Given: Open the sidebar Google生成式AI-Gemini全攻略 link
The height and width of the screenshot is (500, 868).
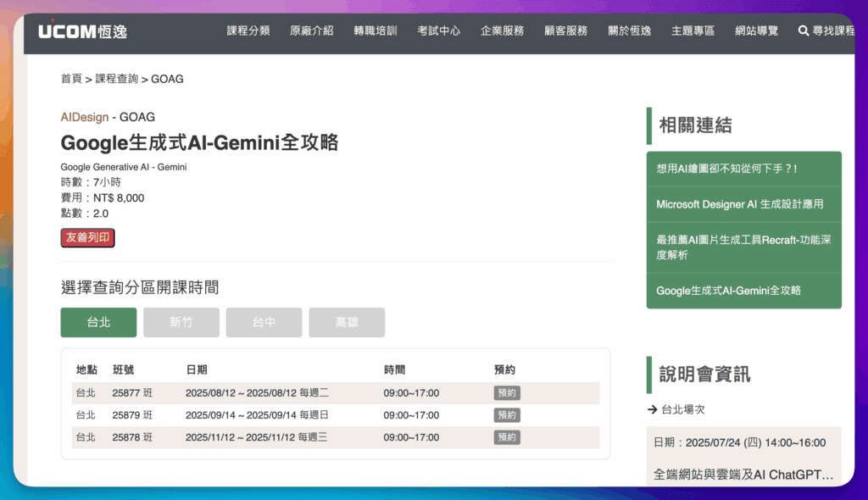Looking at the screenshot, I should pyautogui.click(x=744, y=291).
